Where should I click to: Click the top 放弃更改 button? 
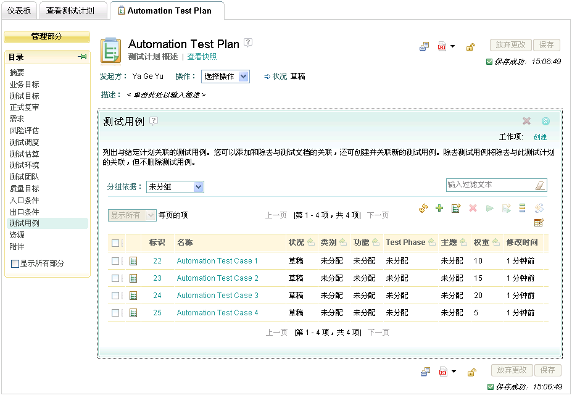coord(511,45)
